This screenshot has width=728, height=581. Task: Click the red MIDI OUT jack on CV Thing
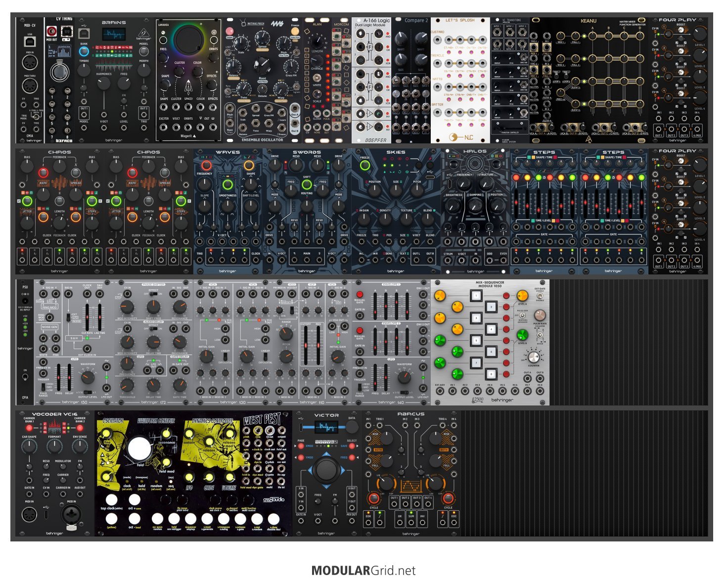point(51,32)
